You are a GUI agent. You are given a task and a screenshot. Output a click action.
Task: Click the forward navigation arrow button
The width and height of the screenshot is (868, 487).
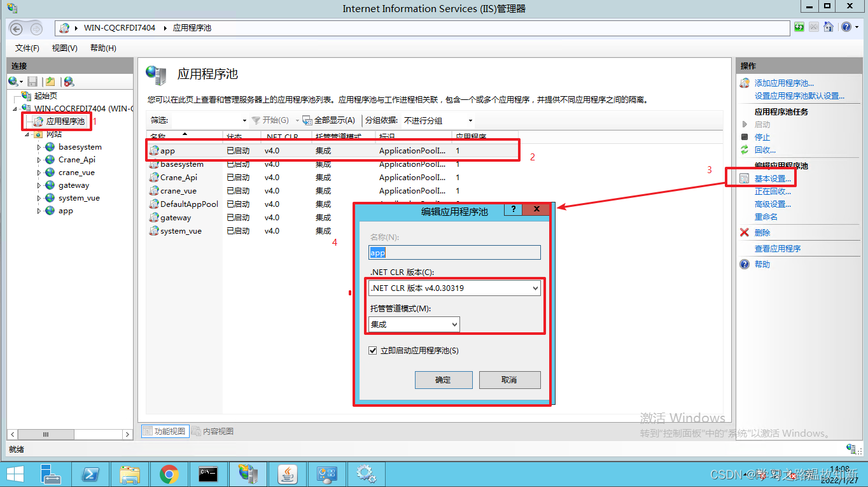coord(36,29)
